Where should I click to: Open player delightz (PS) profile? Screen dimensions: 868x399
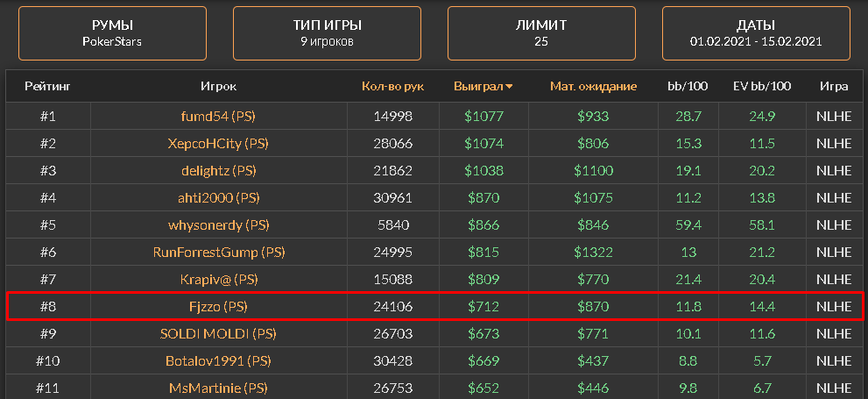(x=219, y=171)
